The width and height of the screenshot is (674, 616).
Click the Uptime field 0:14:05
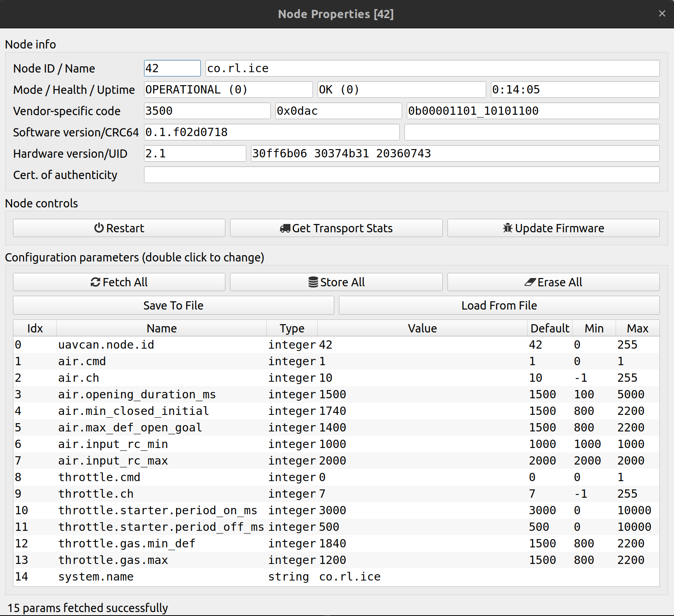[x=575, y=90]
